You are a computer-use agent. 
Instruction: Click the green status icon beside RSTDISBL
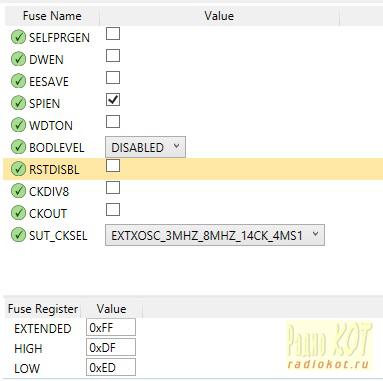(18, 169)
